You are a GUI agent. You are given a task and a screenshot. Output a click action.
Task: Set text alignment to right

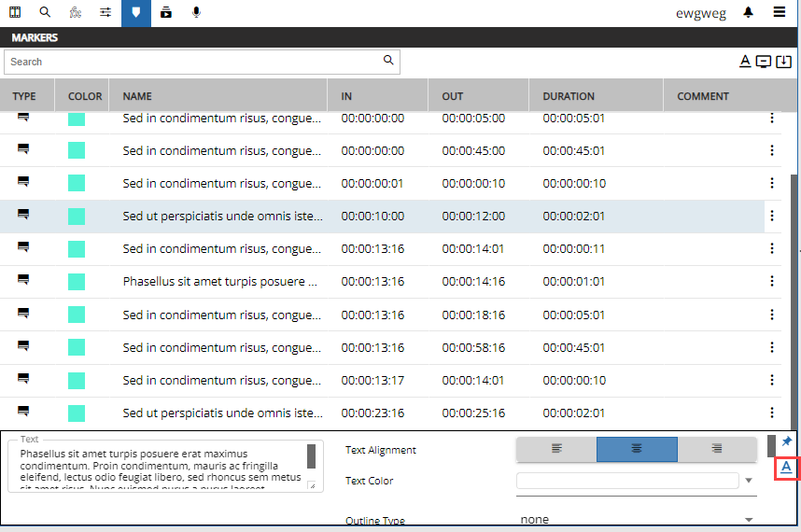(716, 449)
